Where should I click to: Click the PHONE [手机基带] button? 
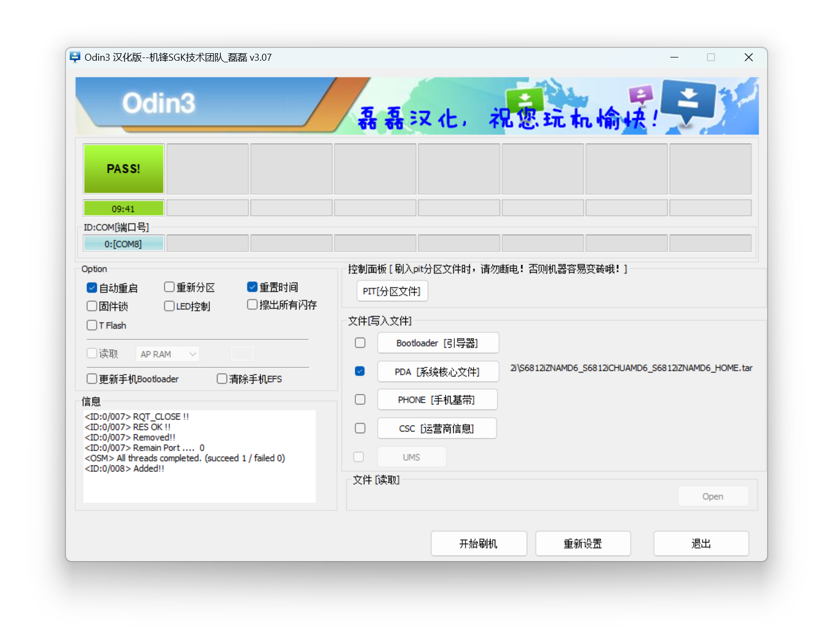[x=437, y=400]
